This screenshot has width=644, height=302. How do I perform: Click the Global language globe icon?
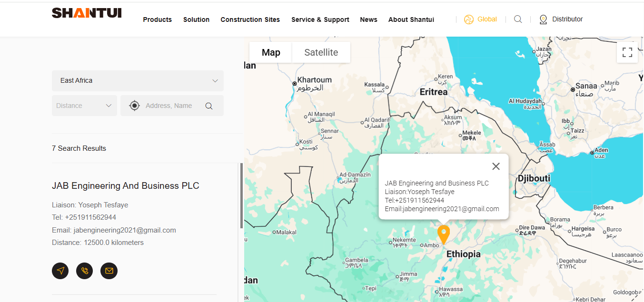(469, 19)
